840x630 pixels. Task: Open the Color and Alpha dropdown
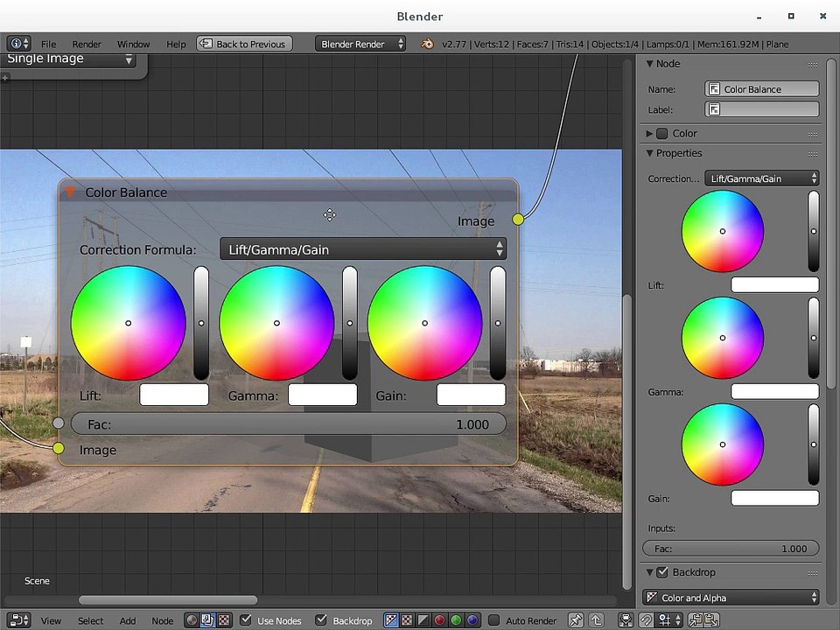(731, 598)
